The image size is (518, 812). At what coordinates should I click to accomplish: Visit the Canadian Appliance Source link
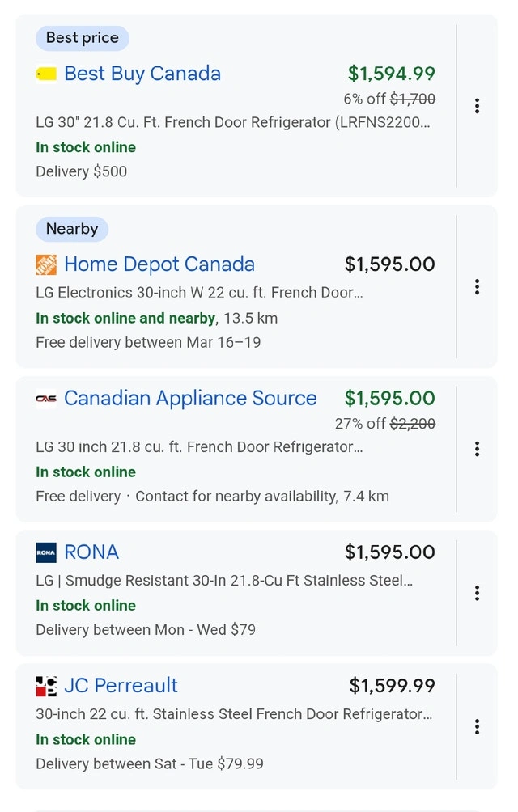tap(190, 399)
